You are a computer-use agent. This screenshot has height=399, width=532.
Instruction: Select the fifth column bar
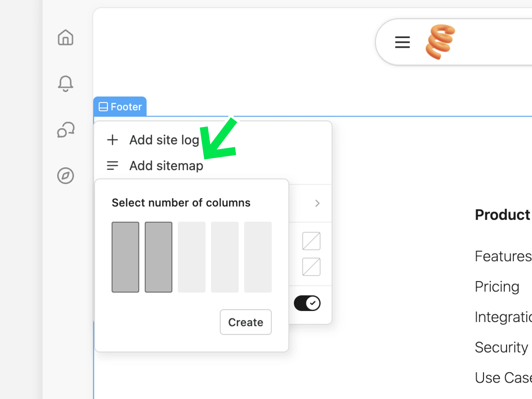258,257
